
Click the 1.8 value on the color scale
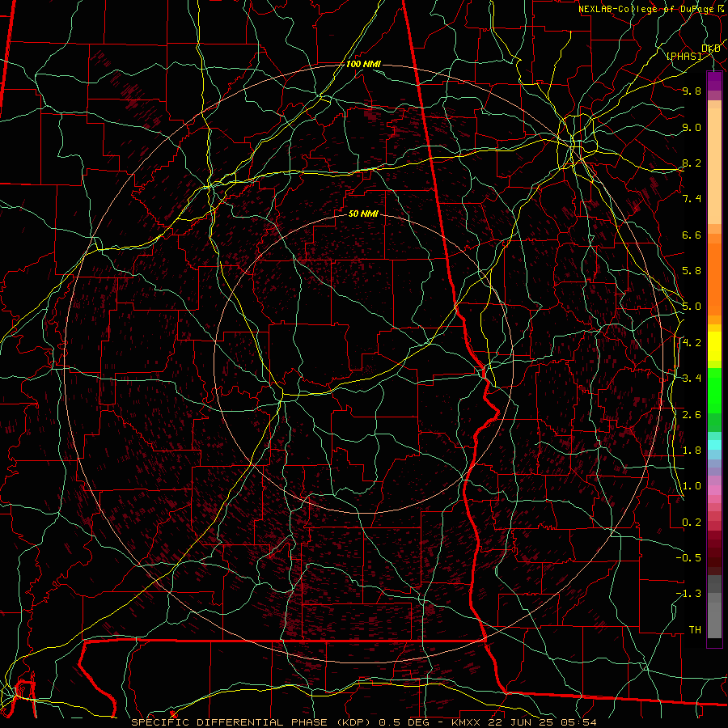692,451
